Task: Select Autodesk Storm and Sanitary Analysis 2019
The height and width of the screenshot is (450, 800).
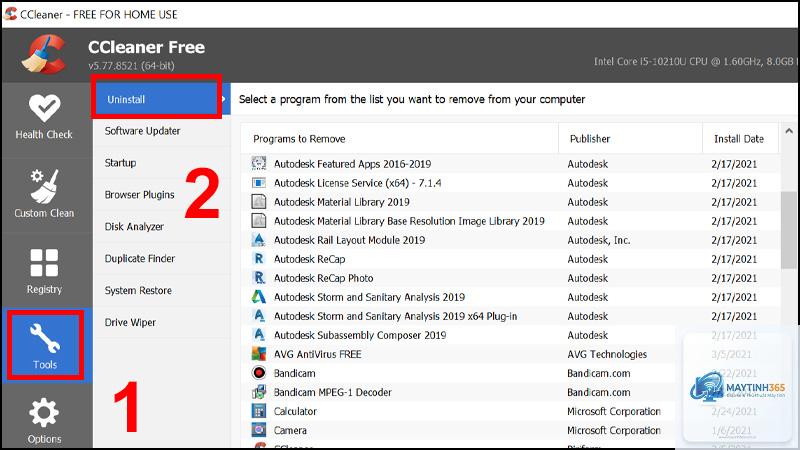Action: pyautogui.click(x=510, y=297)
